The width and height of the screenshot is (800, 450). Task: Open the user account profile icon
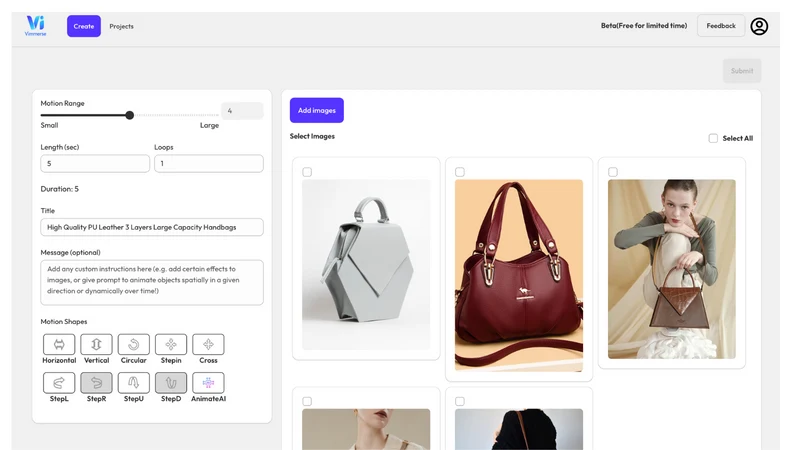[x=759, y=26]
